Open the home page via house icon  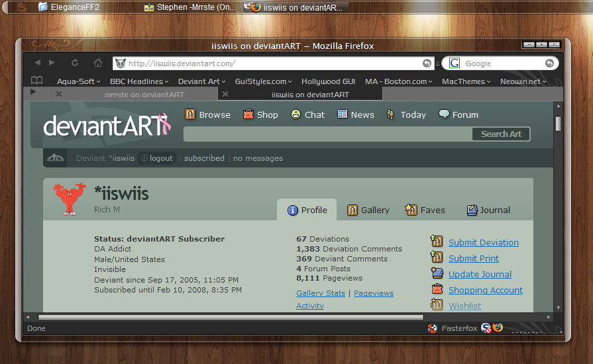(98, 63)
